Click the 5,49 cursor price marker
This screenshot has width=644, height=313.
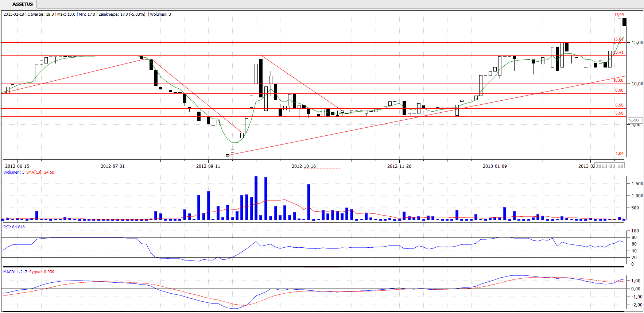coord(634,121)
